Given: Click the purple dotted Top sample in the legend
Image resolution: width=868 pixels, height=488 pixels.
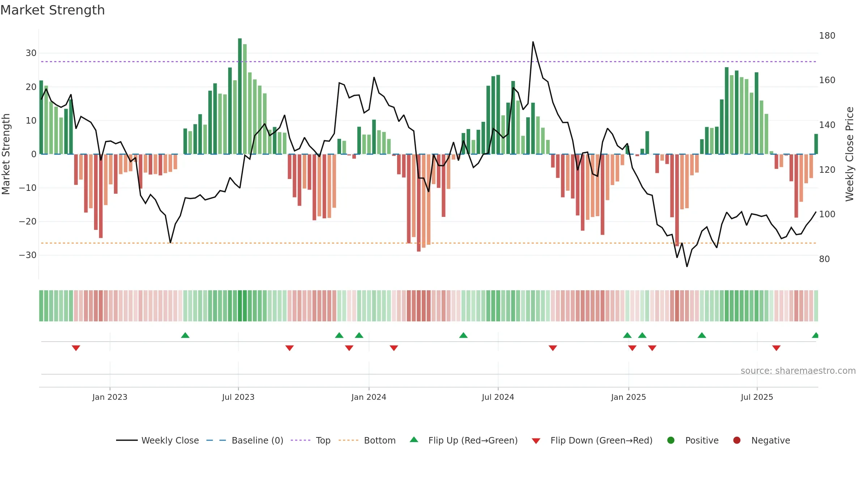Looking at the screenshot, I should [x=301, y=440].
